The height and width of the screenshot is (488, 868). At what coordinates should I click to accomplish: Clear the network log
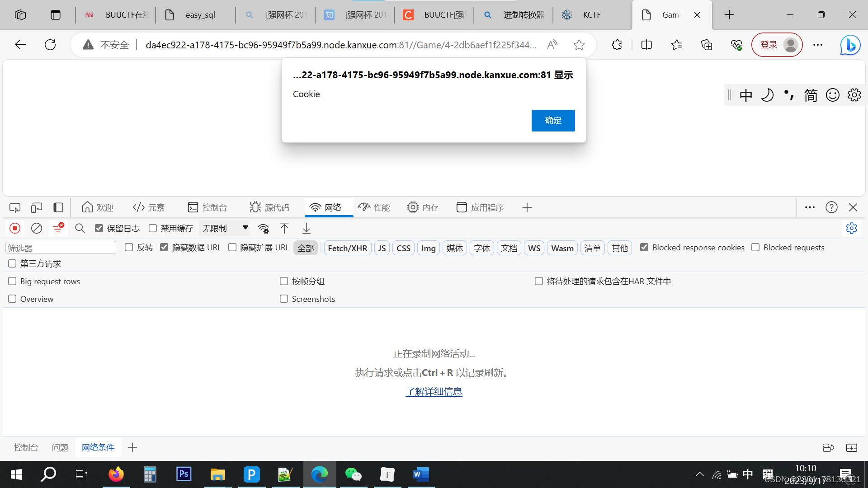pyautogui.click(x=36, y=228)
